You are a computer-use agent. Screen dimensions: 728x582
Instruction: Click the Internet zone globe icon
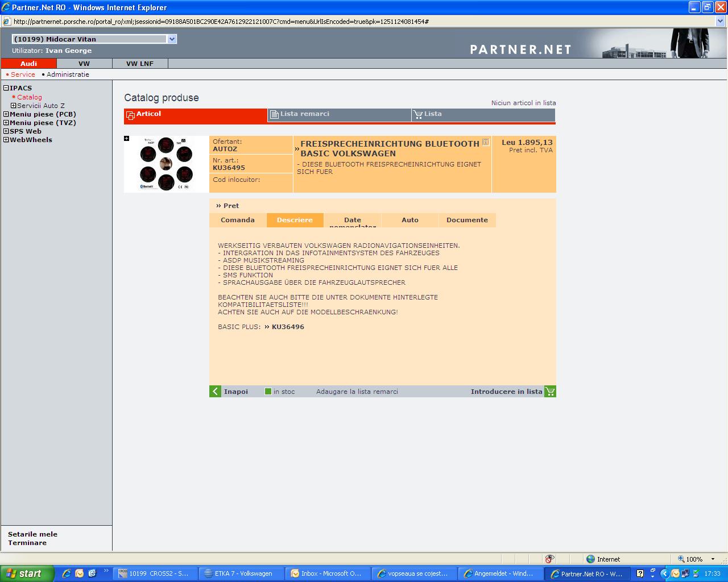click(x=590, y=559)
